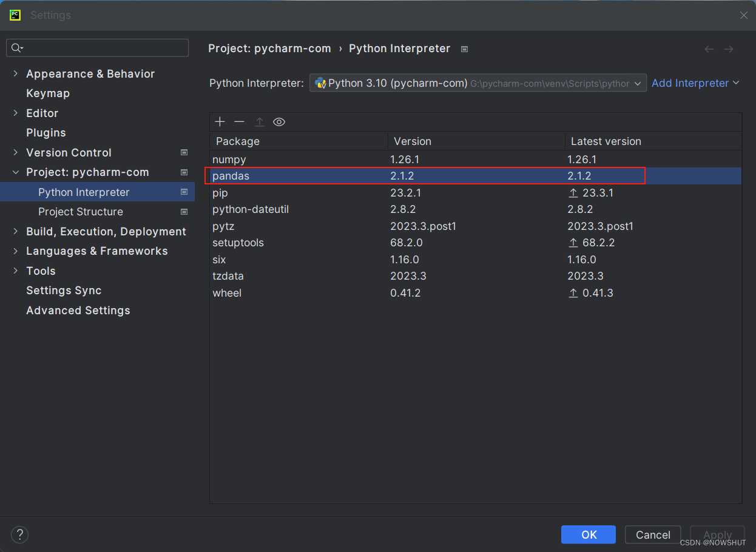The width and height of the screenshot is (756, 552).
Task: Click the help question mark button
Action: [20, 534]
